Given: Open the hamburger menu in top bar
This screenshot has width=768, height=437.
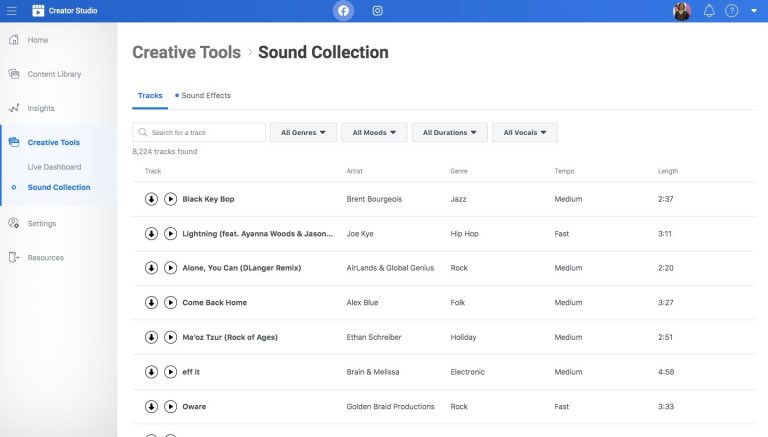Looking at the screenshot, I should tap(13, 11).
